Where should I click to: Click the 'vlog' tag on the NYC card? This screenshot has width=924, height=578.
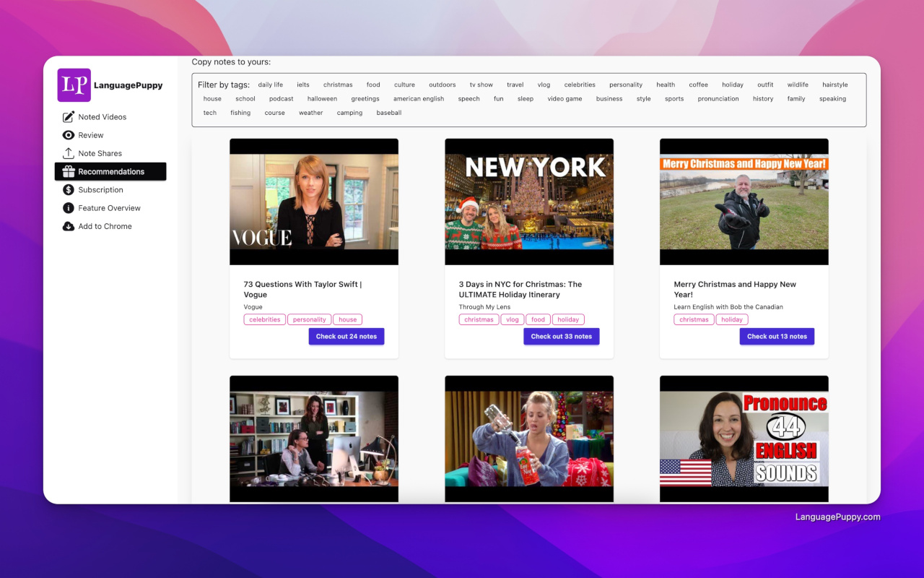tap(513, 319)
